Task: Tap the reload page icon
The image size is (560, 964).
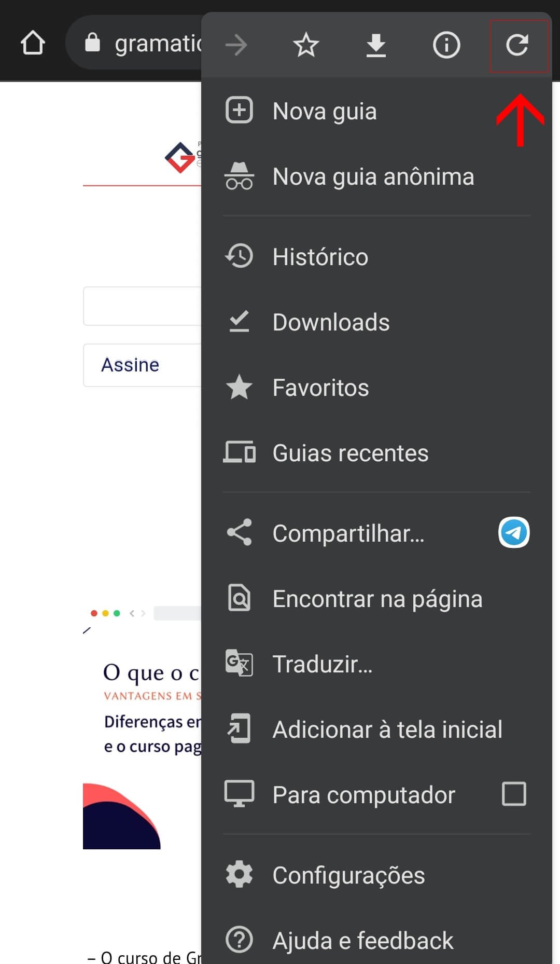Action: click(517, 45)
